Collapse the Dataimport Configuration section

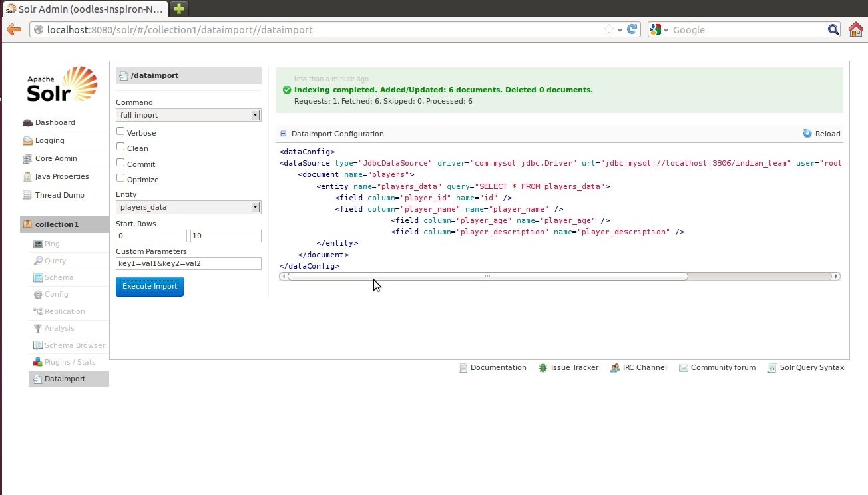[x=284, y=134]
